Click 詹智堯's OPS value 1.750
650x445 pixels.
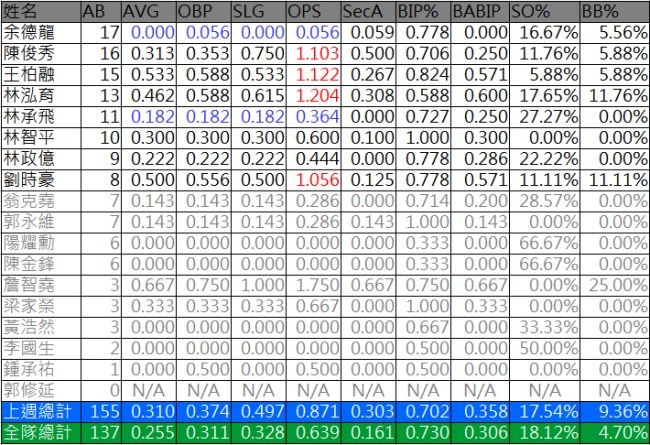[318, 285]
